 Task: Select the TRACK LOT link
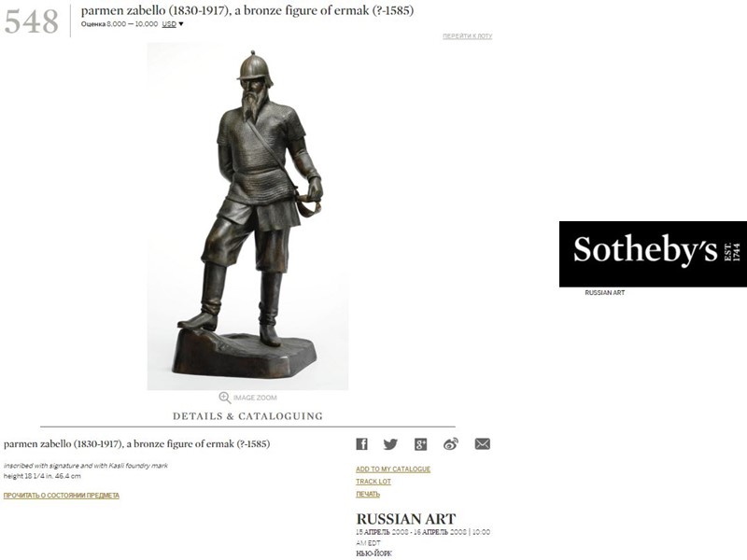[373, 482]
